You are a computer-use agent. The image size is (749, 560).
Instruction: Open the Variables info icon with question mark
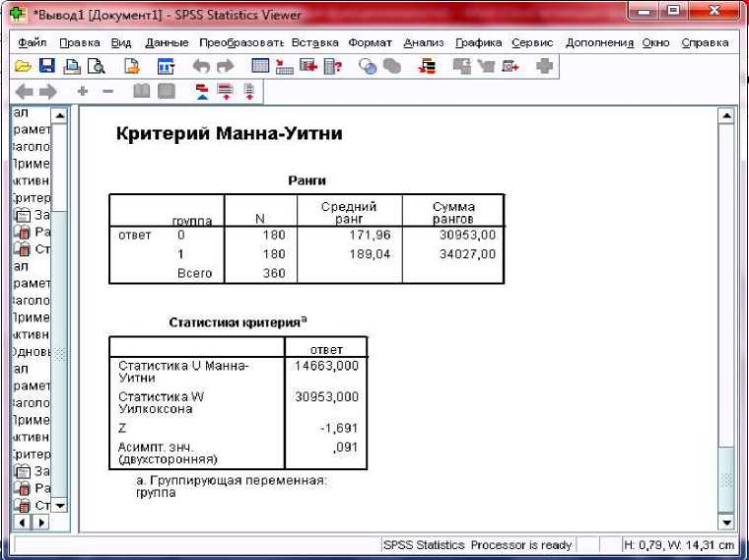[x=333, y=66]
